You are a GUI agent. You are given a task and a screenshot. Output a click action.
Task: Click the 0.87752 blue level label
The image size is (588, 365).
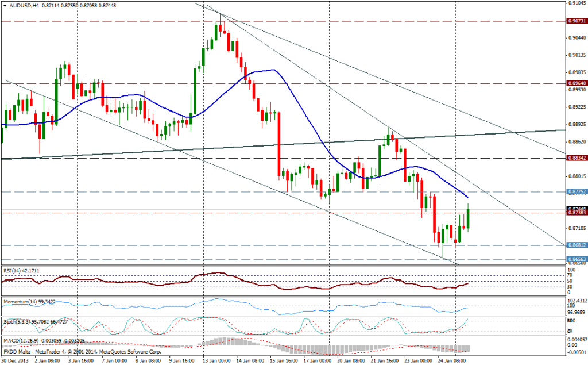pos(576,191)
